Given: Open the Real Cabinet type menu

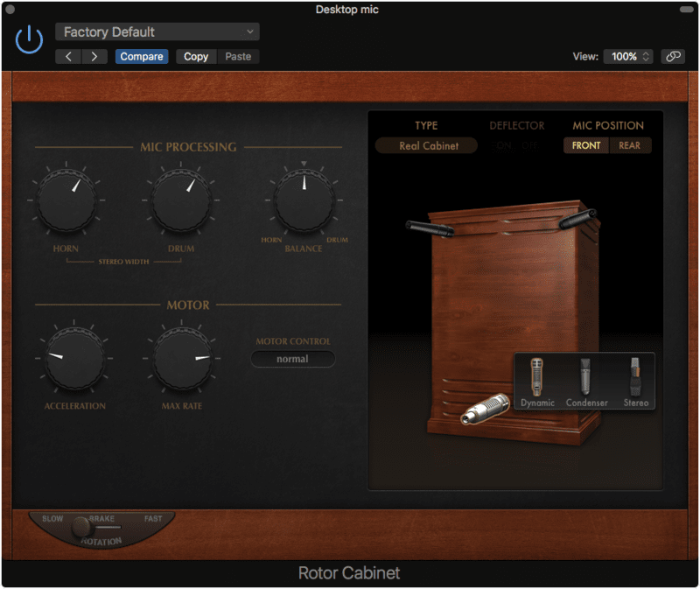Looking at the screenshot, I should (427, 145).
